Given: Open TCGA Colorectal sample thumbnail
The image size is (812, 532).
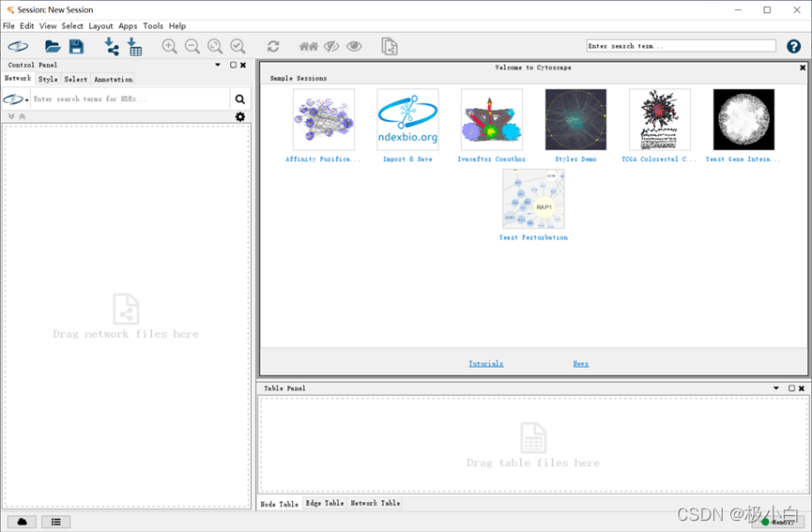Looking at the screenshot, I should click(659, 119).
